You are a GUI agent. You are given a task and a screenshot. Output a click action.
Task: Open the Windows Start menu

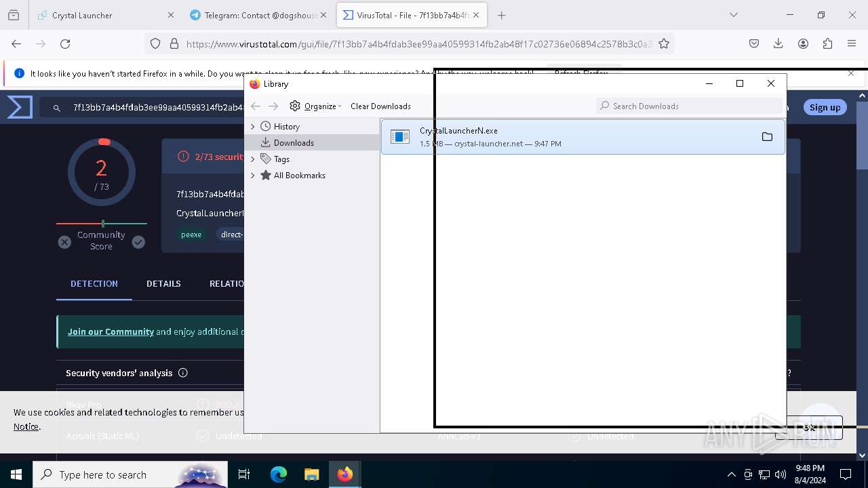(x=16, y=474)
